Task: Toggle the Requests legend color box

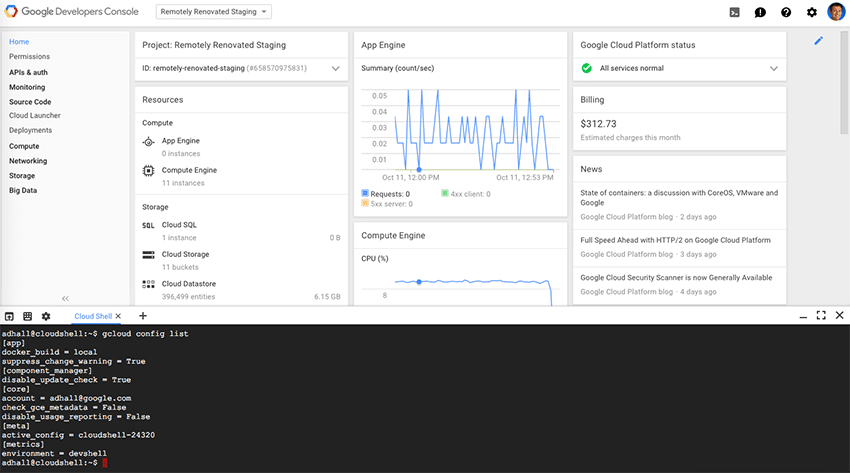Action: click(x=365, y=193)
